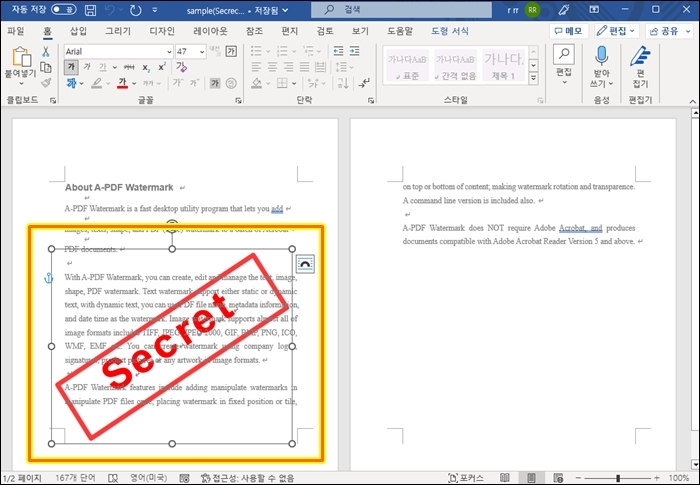Click the macro recording icon in status bar
This screenshot has width=700, height=485.
coord(184,478)
